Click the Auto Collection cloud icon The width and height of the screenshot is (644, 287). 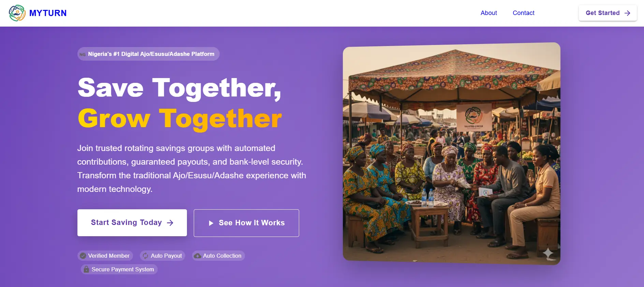tap(197, 256)
